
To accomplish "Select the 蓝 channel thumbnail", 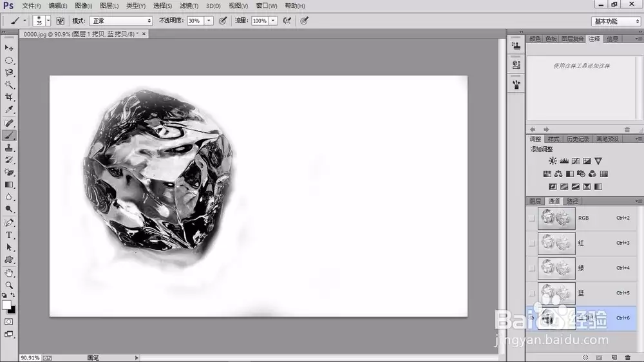I will (x=556, y=293).
